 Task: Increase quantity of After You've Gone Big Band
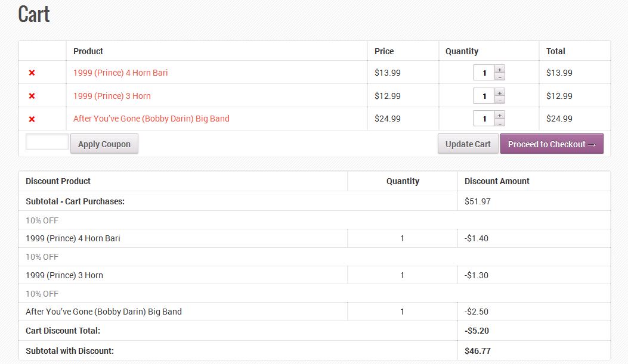tap(499, 115)
